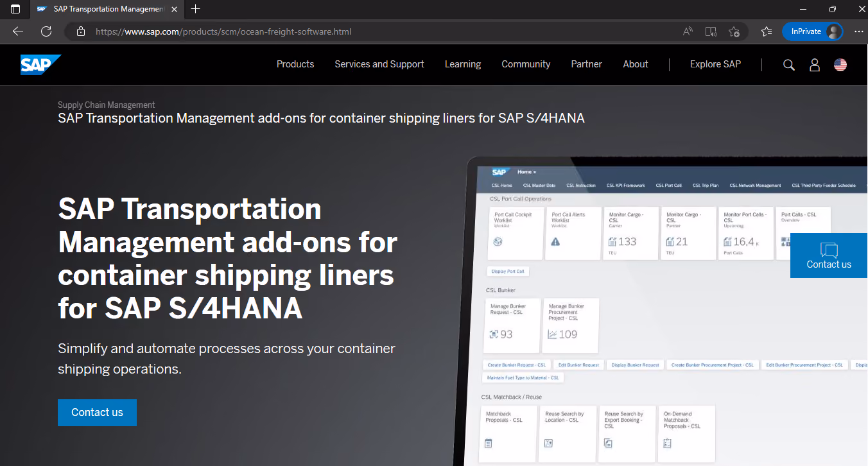Close the SAP Transportation Management tab
Screen dimensions: 868x466
[174, 9]
